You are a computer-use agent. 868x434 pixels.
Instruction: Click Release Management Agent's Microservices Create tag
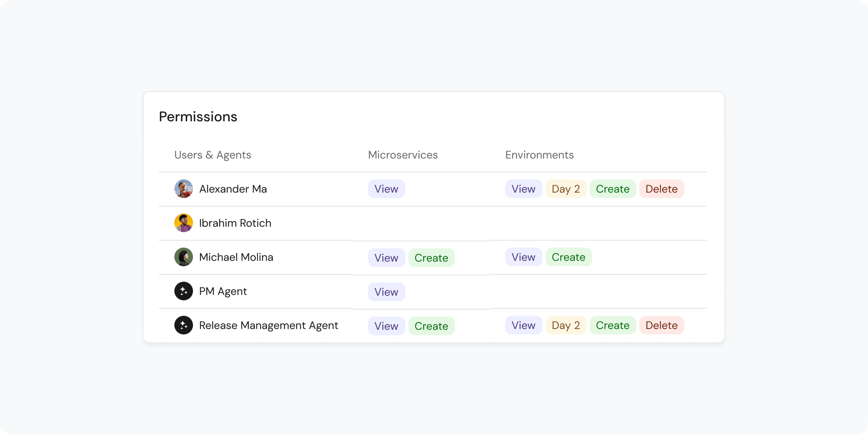pyautogui.click(x=431, y=326)
